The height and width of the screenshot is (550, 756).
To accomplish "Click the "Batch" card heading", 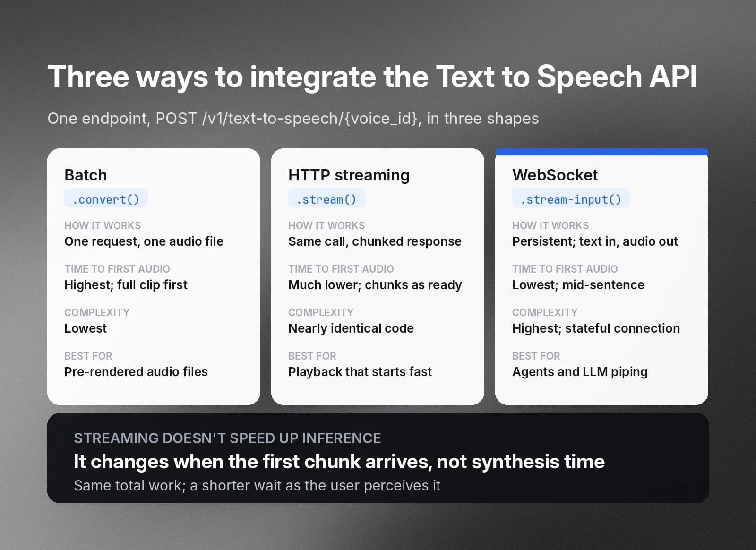I will [x=86, y=175].
